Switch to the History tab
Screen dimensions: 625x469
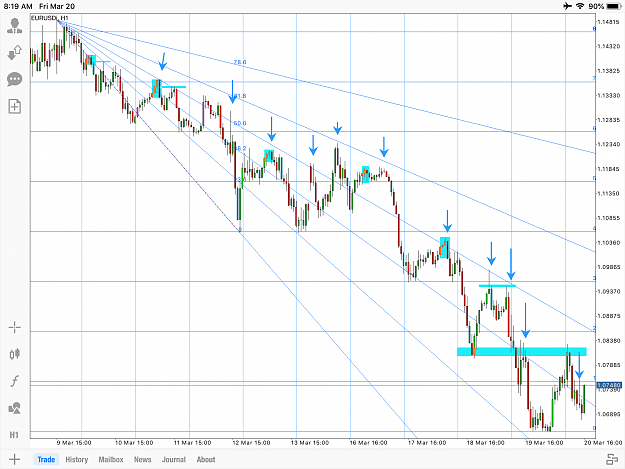tap(77, 459)
